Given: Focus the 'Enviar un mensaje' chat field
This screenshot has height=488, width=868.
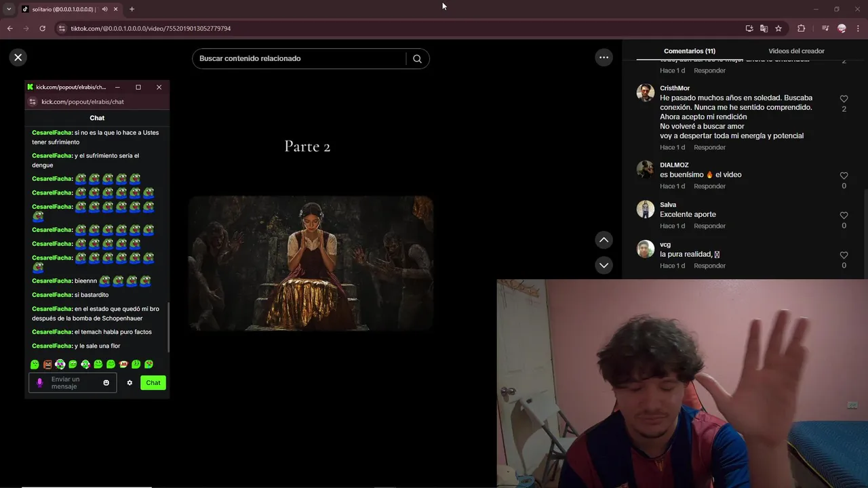Looking at the screenshot, I should 73,383.
